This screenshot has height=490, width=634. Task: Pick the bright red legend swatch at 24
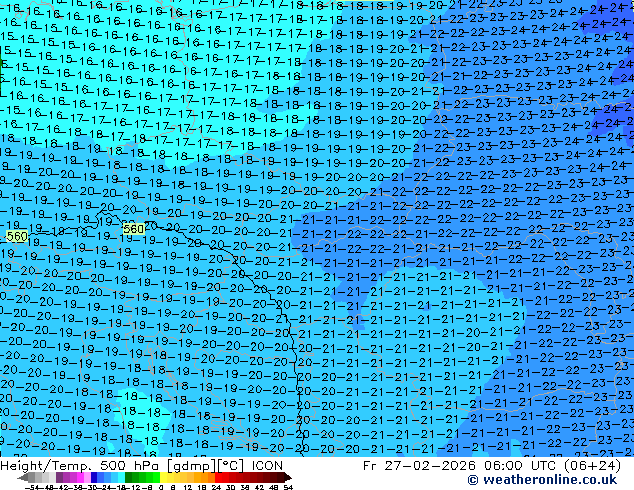218,477
